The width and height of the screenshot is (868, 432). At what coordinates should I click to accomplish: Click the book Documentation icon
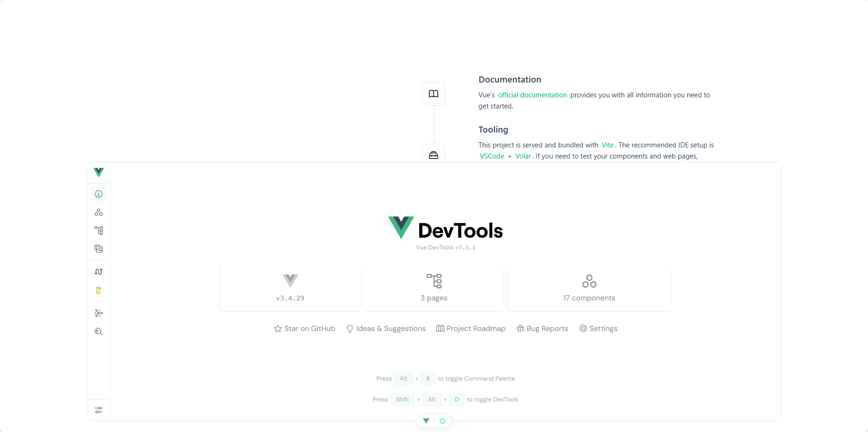[x=434, y=94]
